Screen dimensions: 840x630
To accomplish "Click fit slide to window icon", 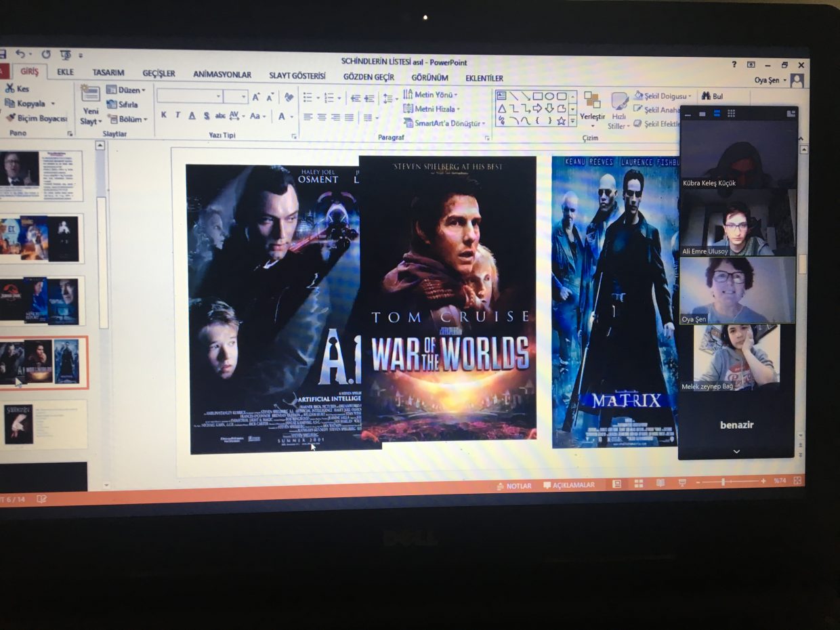I will coord(797,481).
